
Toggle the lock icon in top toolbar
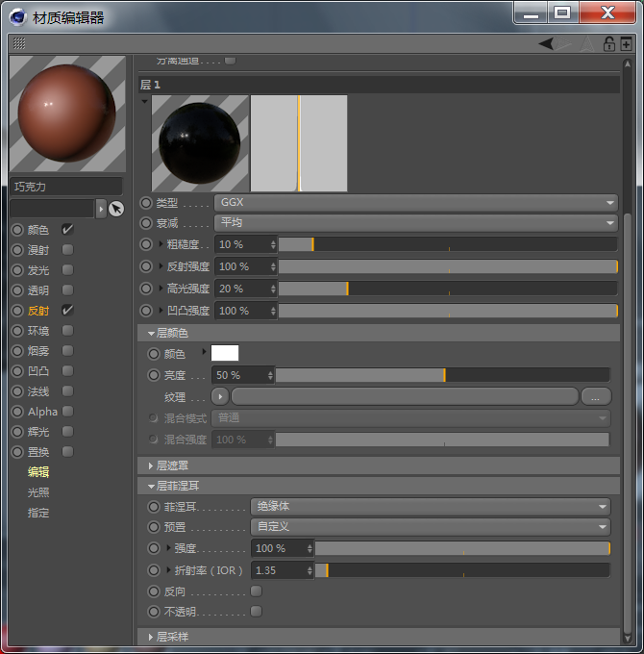608,43
